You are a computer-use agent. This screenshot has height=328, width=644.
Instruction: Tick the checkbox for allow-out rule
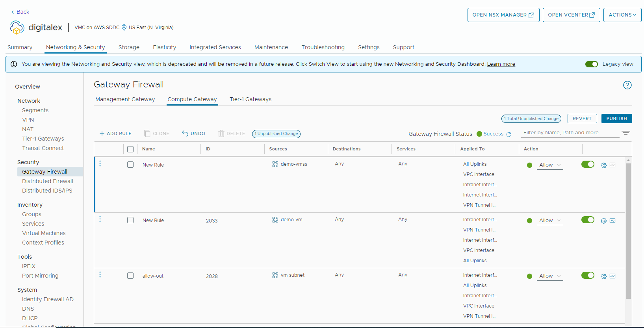click(130, 276)
